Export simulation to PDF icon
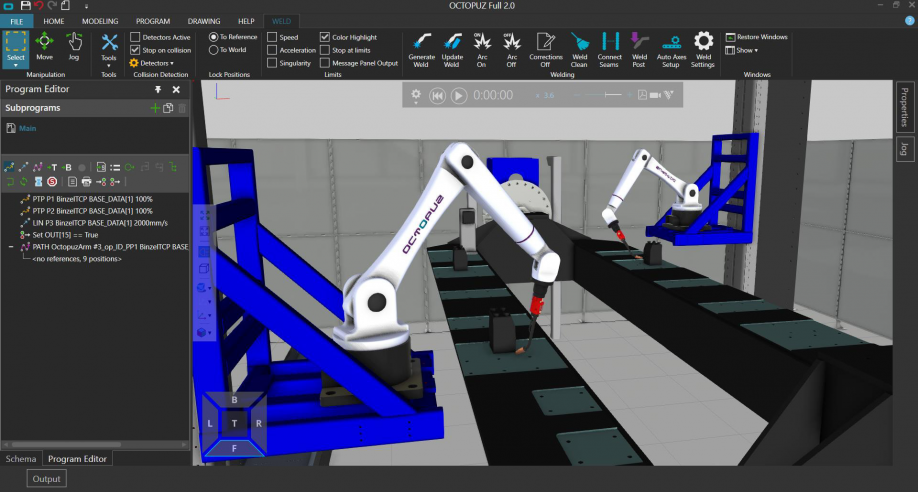The height and width of the screenshot is (492, 918). pos(642,95)
